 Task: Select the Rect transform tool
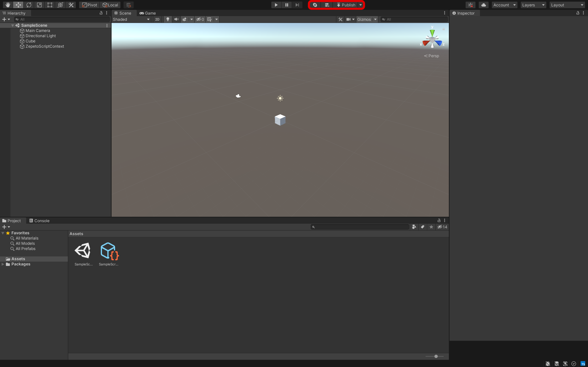click(x=50, y=5)
